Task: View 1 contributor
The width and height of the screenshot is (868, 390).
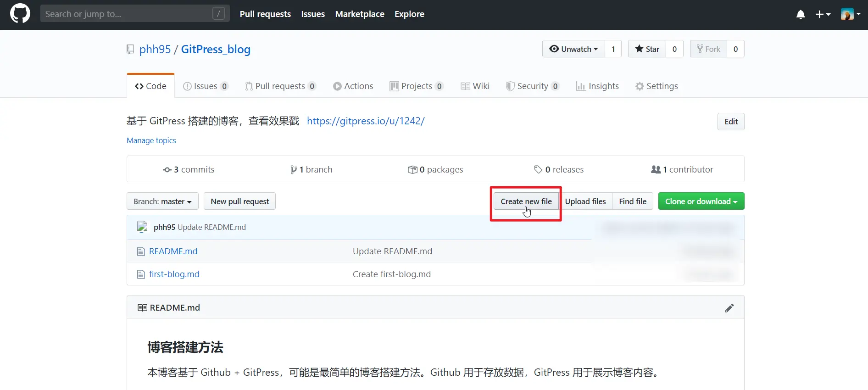Action: point(682,169)
